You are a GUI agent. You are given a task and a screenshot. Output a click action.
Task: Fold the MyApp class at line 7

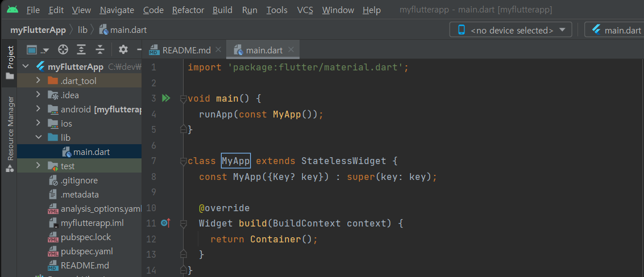point(183,161)
